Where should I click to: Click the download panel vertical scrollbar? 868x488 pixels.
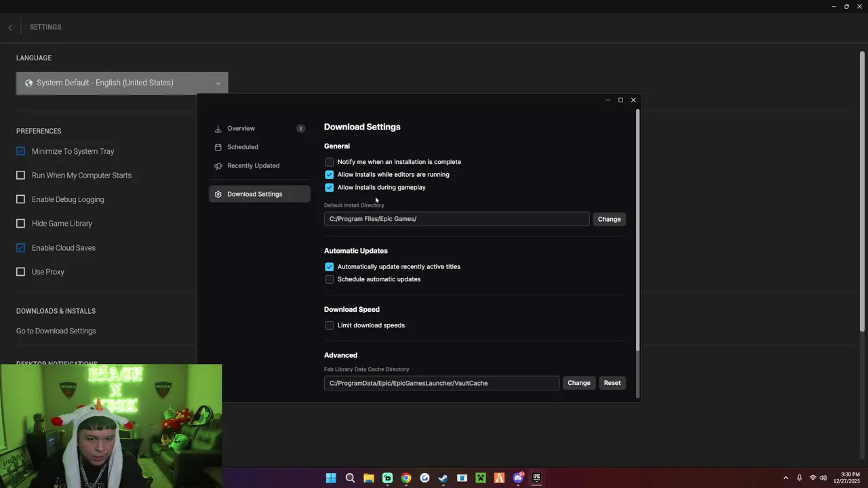pos(637,230)
